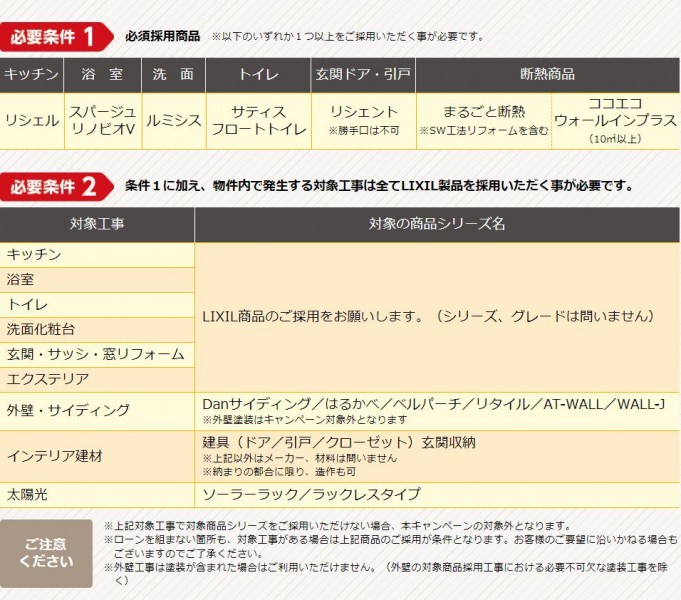Select the リシェル product cell
This screenshot has width=681, height=600.
(32, 121)
